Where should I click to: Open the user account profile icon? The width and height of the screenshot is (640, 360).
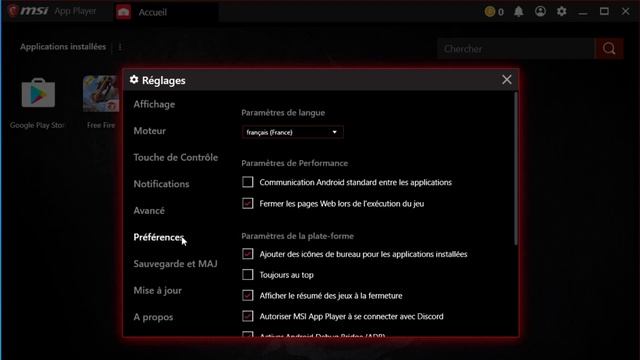pyautogui.click(x=540, y=11)
